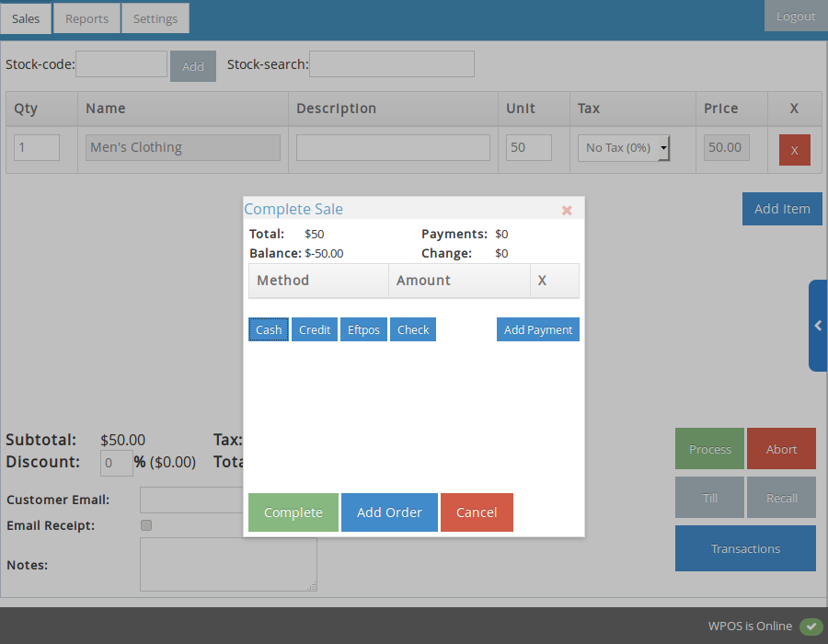Click the Balance $-50.00 value

324,253
